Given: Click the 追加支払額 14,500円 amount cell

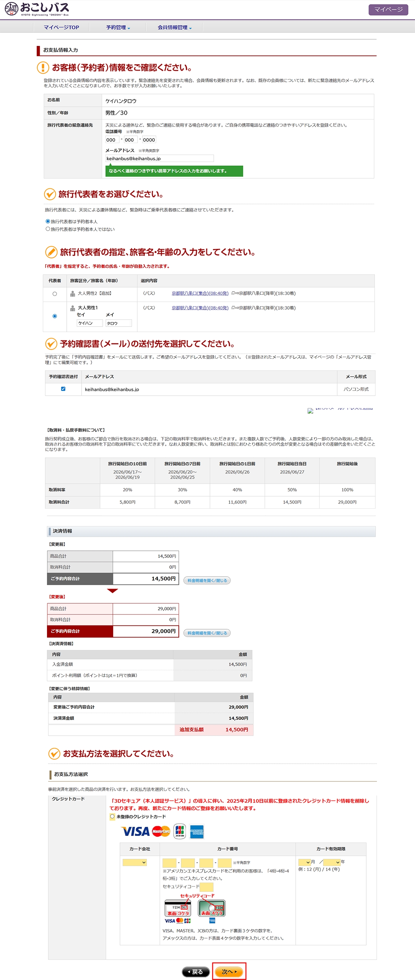Looking at the screenshot, I should (x=214, y=729).
